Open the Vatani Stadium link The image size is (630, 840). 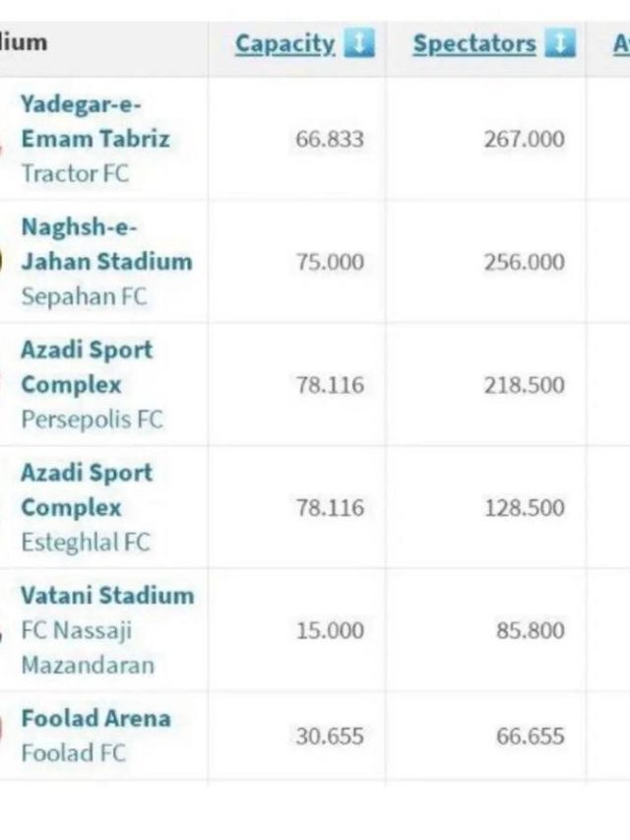(x=107, y=596)
